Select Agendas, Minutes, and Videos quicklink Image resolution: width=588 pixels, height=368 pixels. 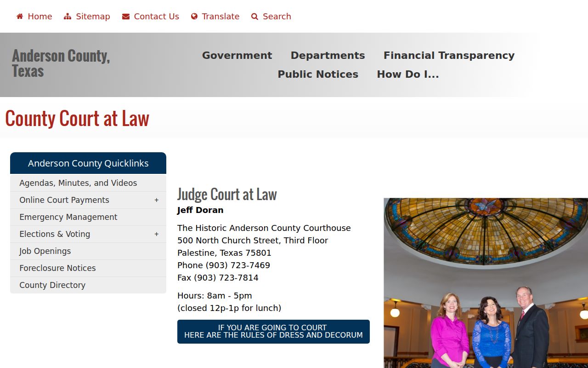(x=88, y=183)
